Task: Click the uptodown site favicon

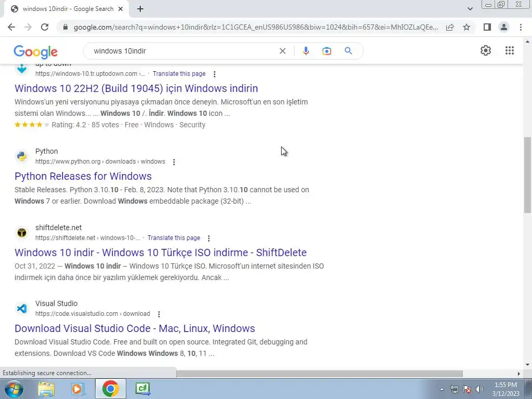Action: 22,68
